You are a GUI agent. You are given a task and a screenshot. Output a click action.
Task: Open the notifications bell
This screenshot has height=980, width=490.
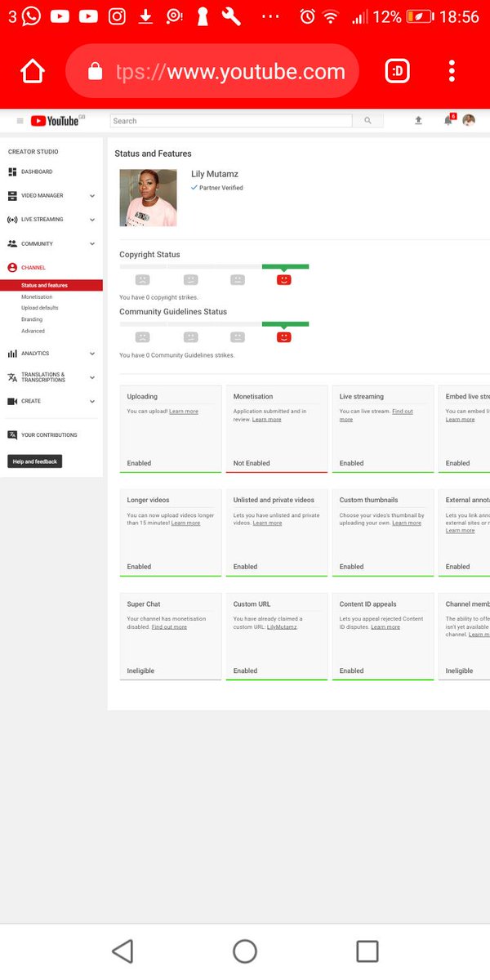click(x=448, y=120)
